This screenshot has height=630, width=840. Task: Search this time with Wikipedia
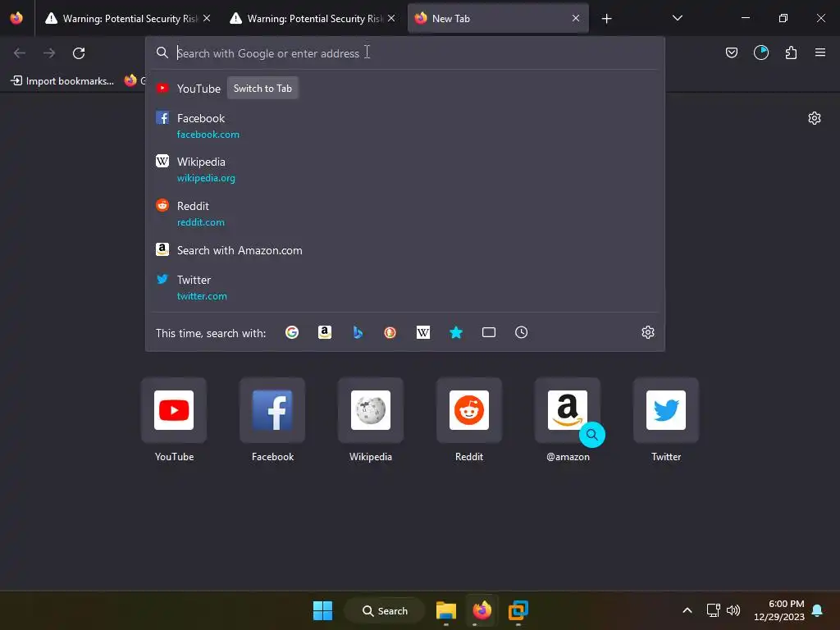(x=423, y=333)
